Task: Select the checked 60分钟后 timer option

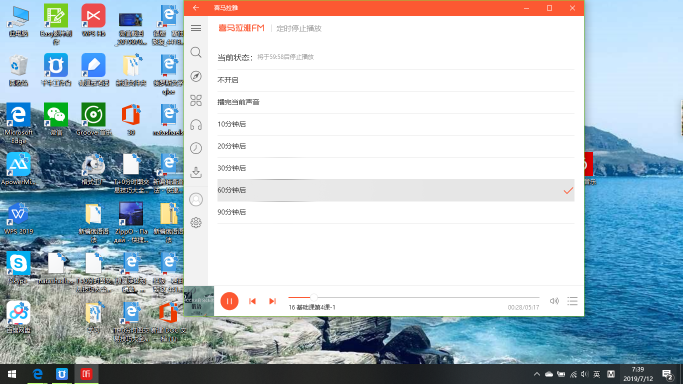Action: pyautogui.click(x=396, y=190)
